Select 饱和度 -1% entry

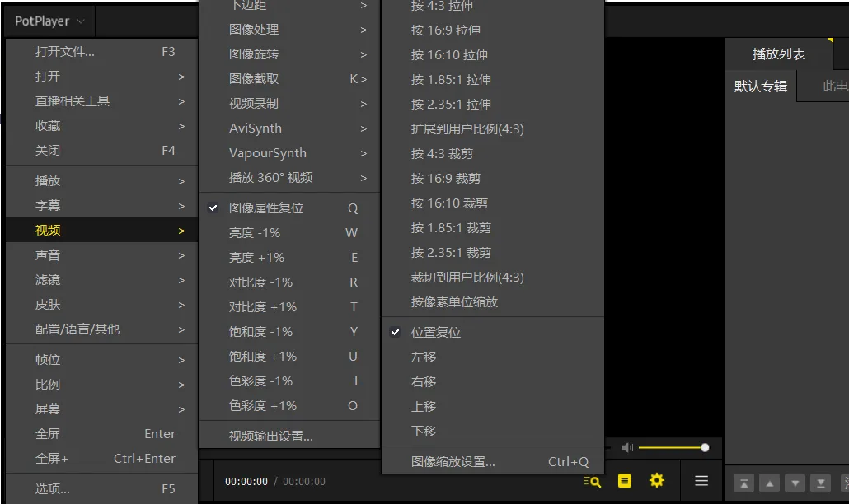point(289,332)
